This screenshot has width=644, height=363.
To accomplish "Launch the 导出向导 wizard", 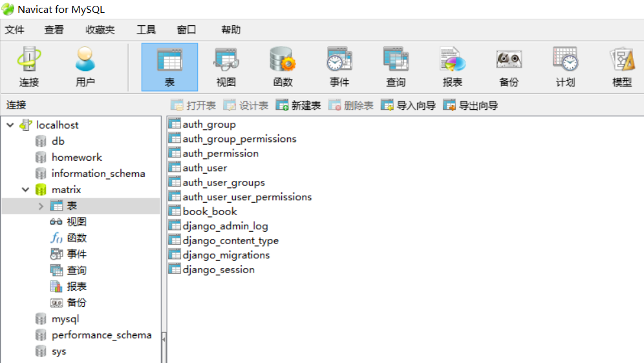I will (x=470, y=105).
